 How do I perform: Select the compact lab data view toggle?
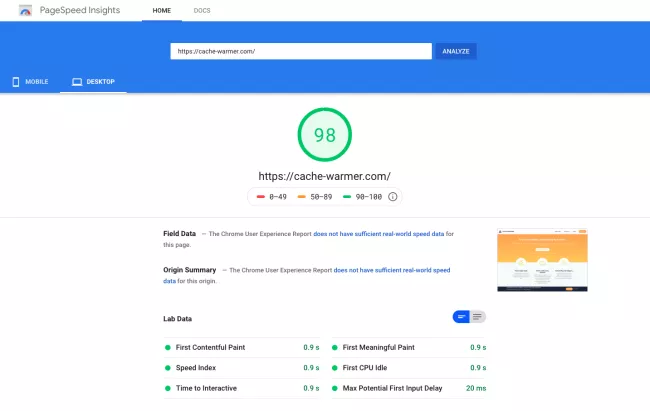pos(461,317)
